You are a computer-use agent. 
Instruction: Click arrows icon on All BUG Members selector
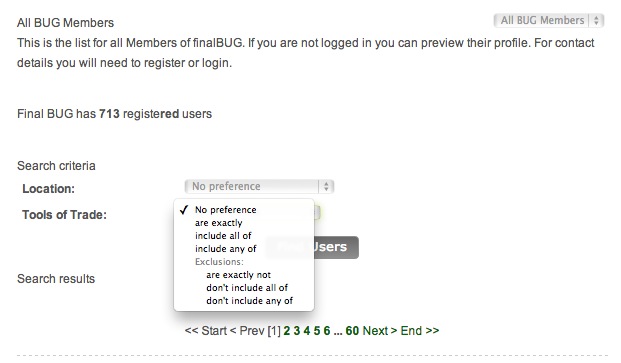(596, 20)
